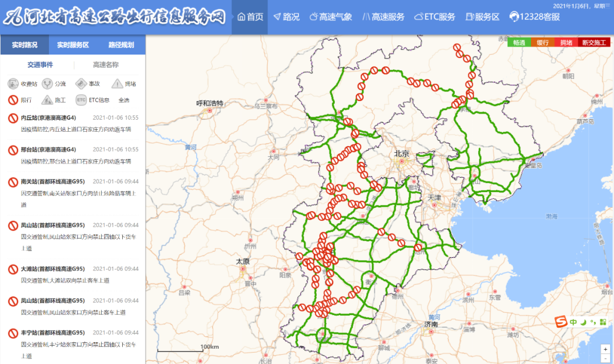This screenshot has height=364, width=614.
Task: Toggle the 收费站 toll station filter icon
Action: click(13, 83)
